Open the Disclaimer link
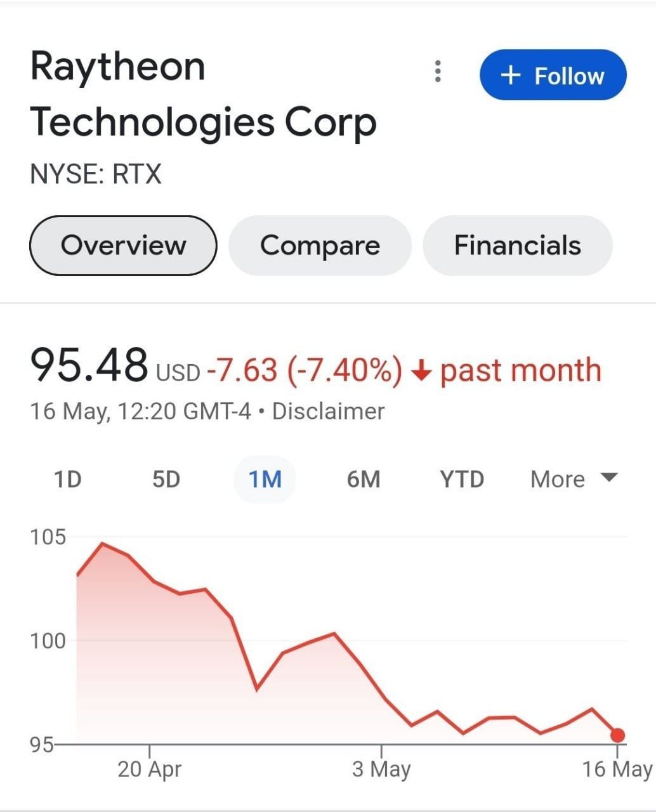The image size is (656, 812). coord(329,411)
